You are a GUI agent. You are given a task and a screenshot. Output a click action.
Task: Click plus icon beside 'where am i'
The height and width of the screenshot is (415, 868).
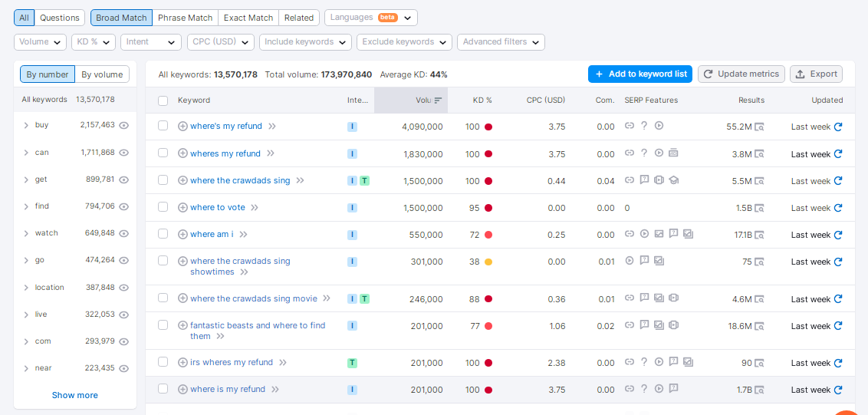tap(182, 235)
